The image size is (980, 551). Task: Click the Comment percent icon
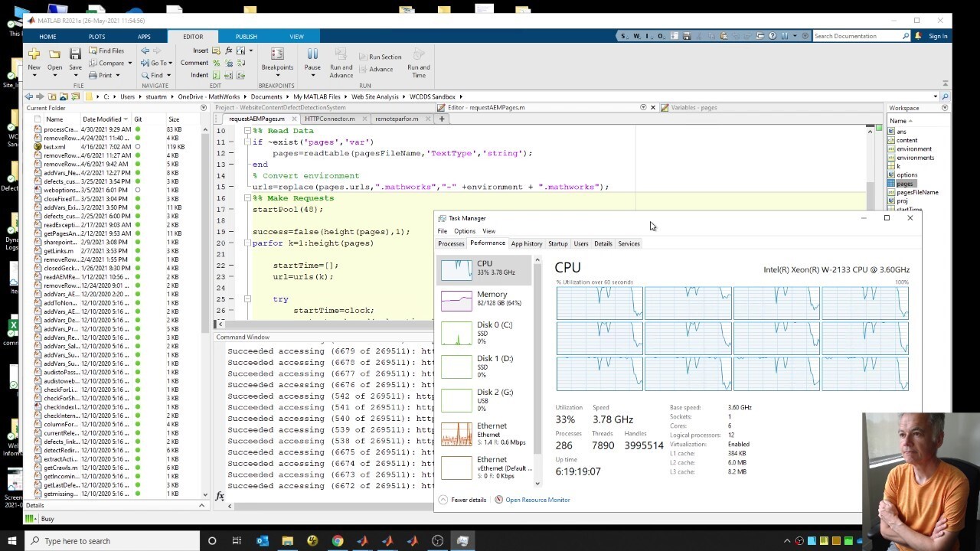217,63
